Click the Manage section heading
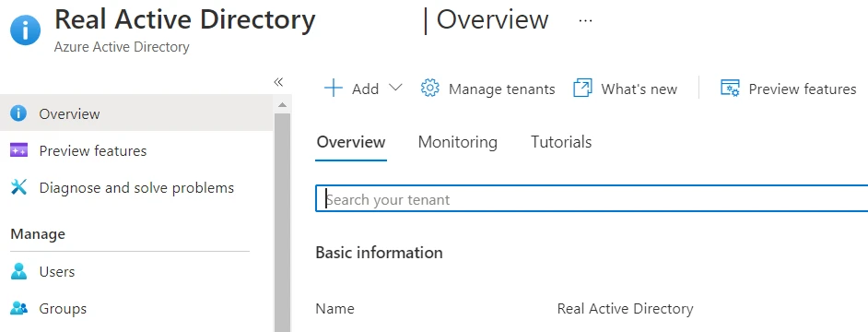Image resolution: width=868 pixels, height=332 pixels. [x=38, y=234]
